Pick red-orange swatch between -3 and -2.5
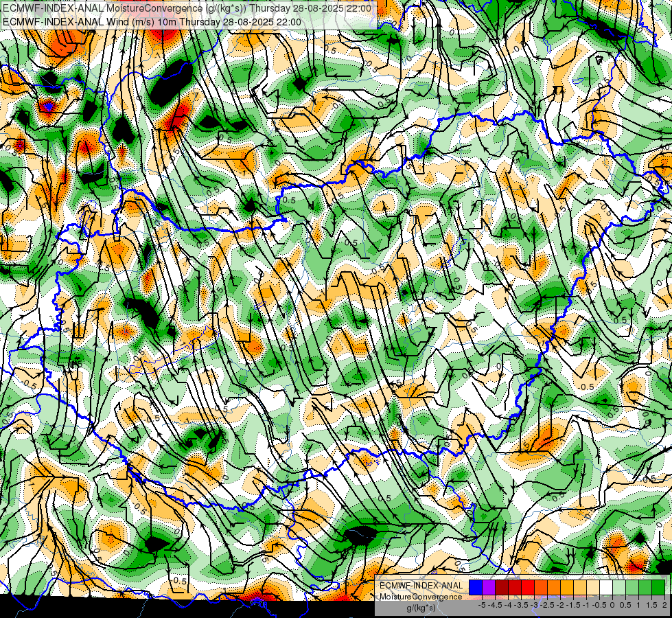Image resolution: width=672 pixels, height=618 pixels. click(x=541, y=588)
